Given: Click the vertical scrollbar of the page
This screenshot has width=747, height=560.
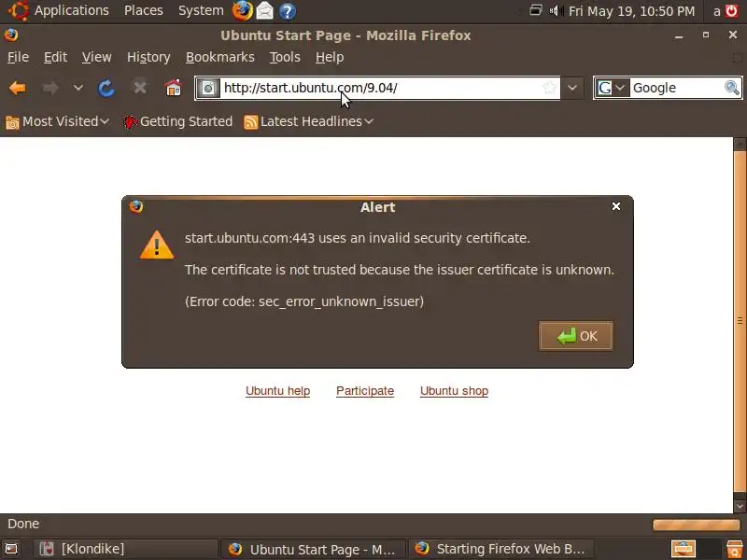Looking at the screenshot, I should pyautogui.click(x=740, y=320).
